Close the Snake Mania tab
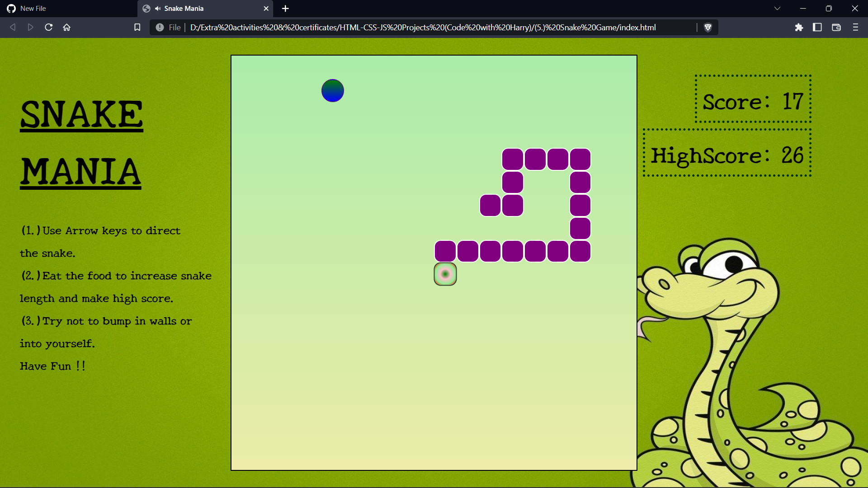This screenshot has width=868, height=488. (266, 8)
